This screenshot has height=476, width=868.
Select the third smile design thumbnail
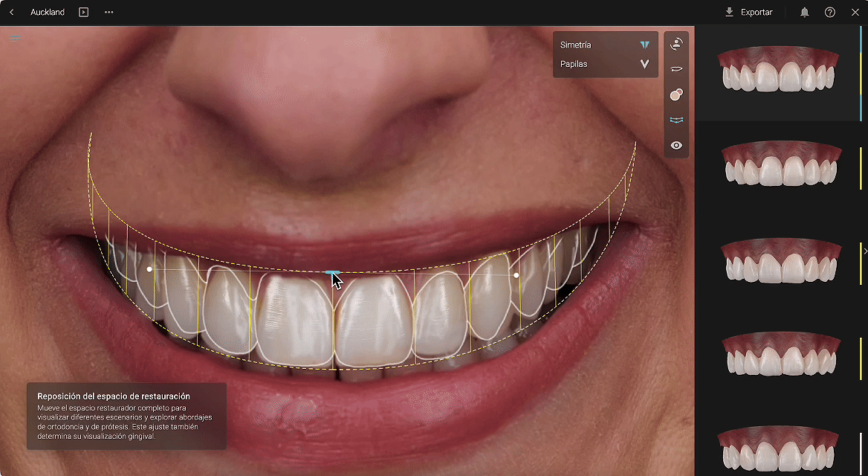point(780,260)
